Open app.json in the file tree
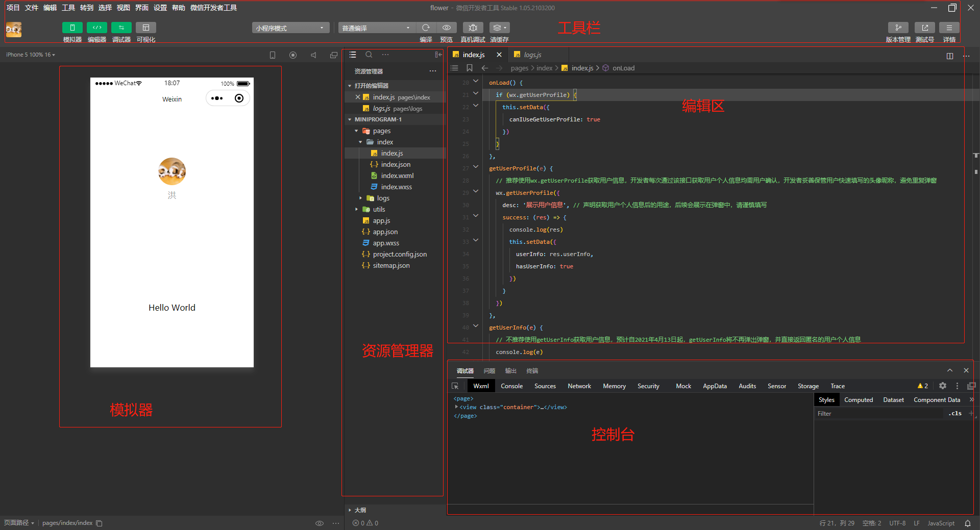 pos(385,232)
